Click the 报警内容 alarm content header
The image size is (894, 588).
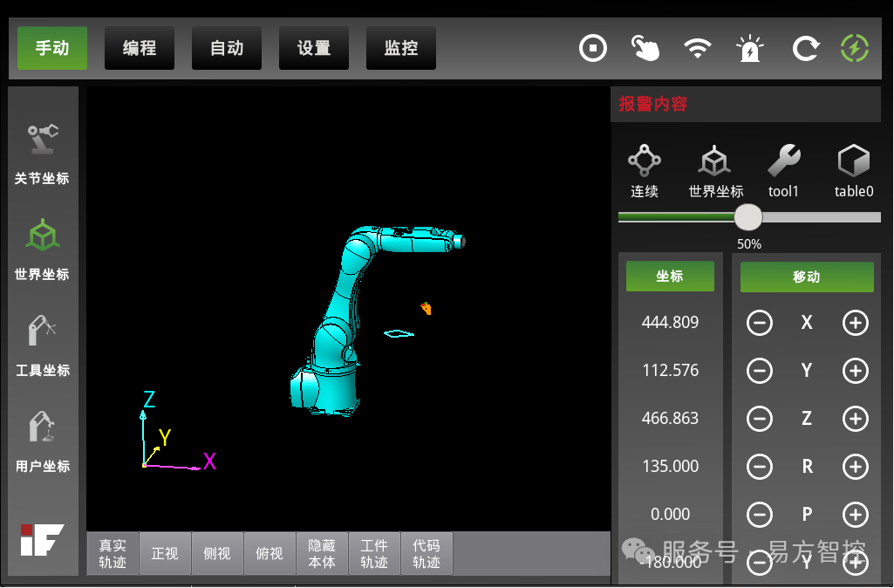click(652, 105)
